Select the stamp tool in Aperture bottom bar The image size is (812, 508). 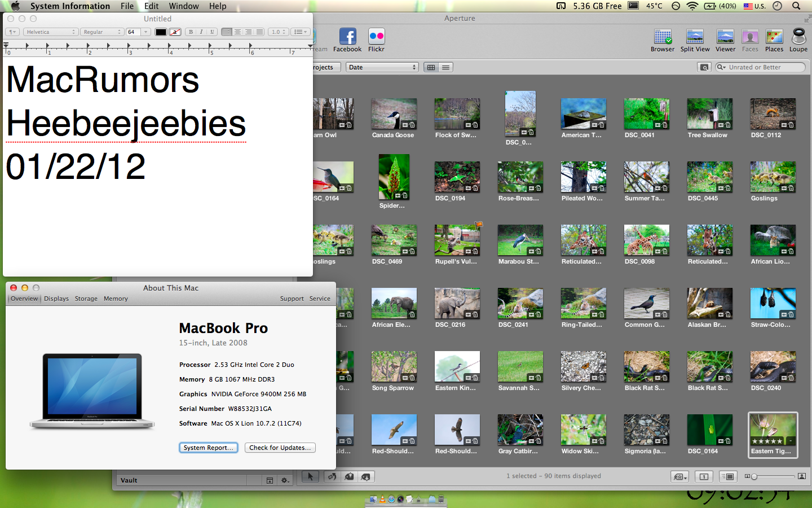pos(367,476)
